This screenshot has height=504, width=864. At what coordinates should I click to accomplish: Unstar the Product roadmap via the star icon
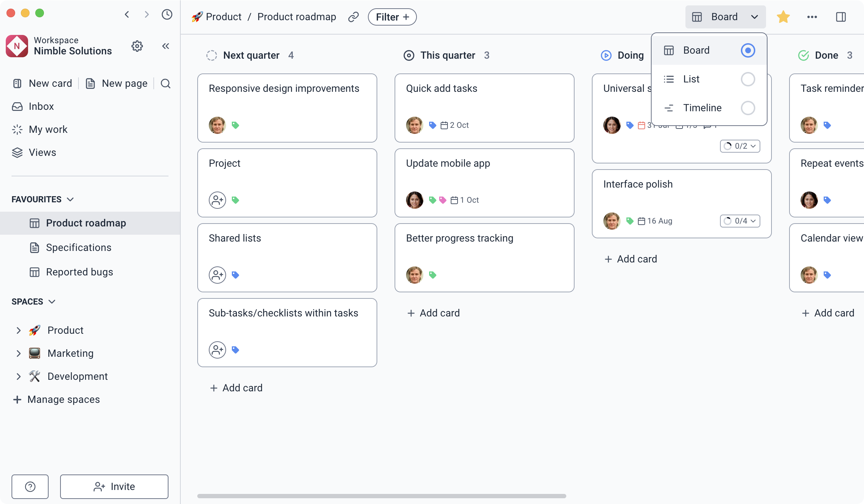click(783, 17)
